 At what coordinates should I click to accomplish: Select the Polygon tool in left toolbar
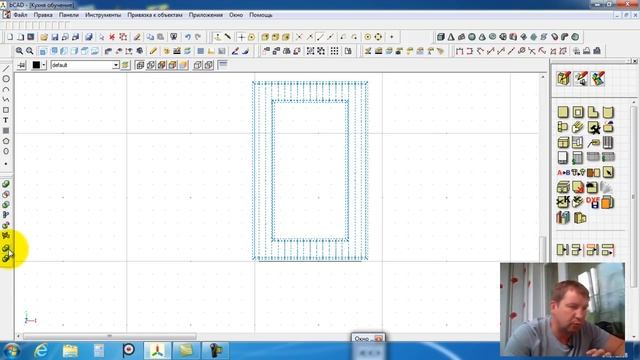click(6, 141)
